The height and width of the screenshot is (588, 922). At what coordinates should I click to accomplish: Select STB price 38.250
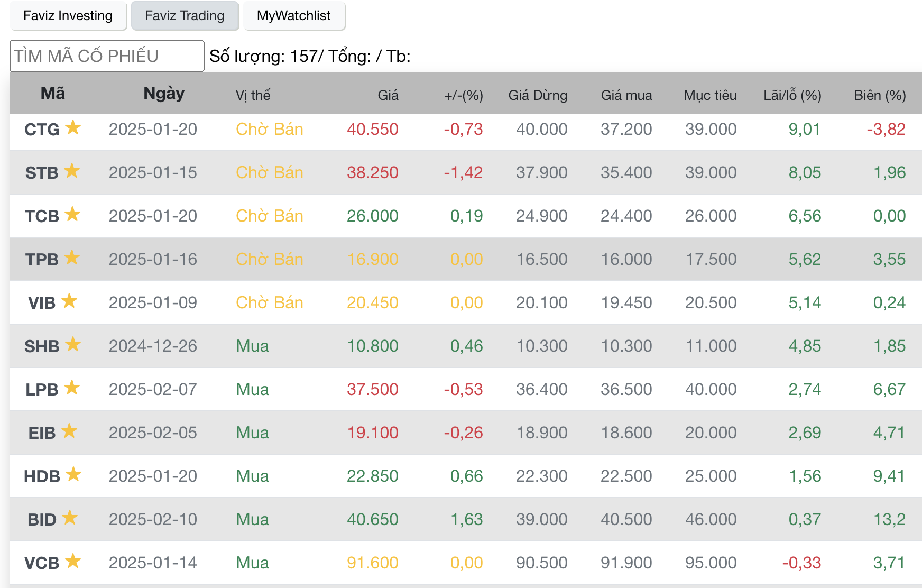373,173
